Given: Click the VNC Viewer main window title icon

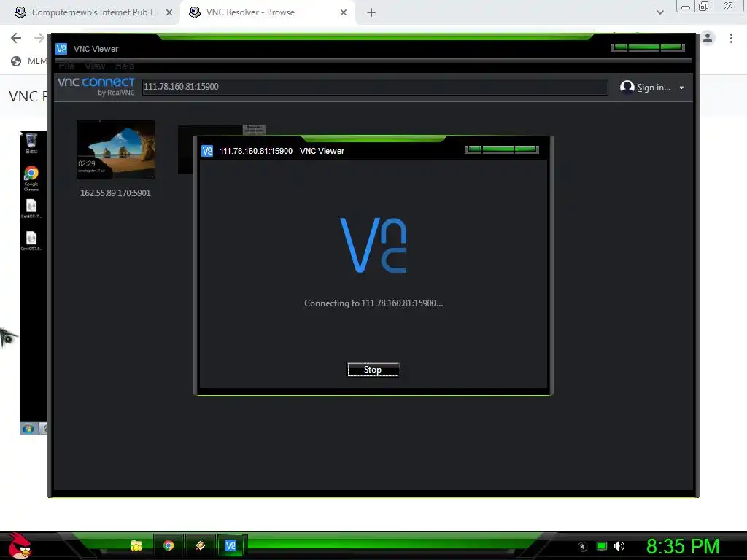Looking at the screenshot, I should 61,49.
